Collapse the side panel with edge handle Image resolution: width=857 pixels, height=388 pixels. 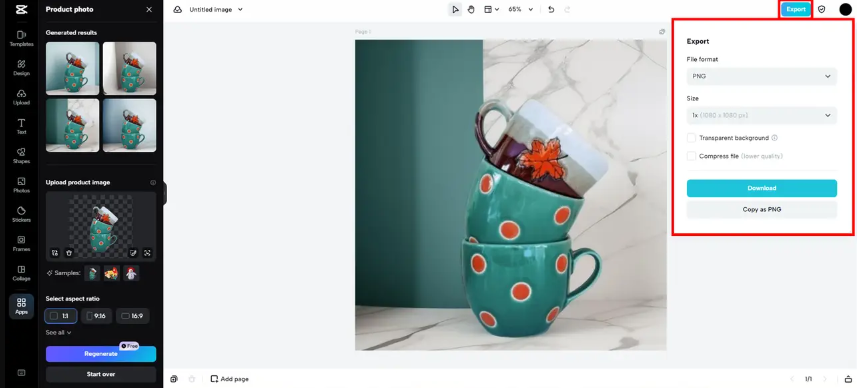pyautogui.click(x=165, y=193)
